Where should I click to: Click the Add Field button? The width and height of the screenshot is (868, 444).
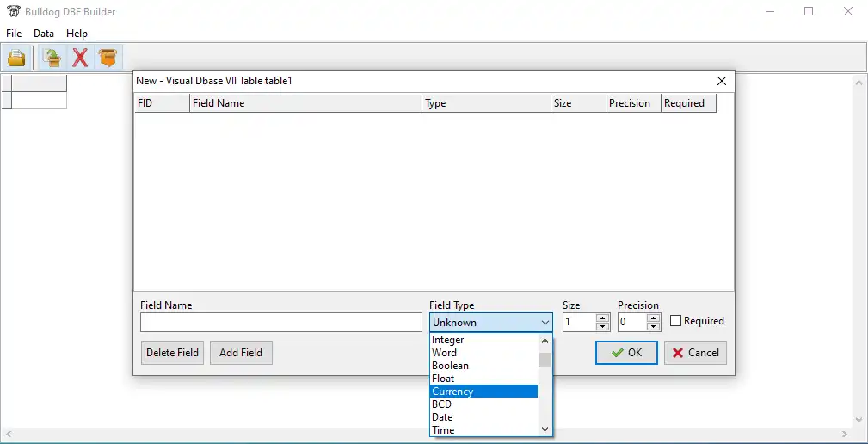click(x=241, y=353)
